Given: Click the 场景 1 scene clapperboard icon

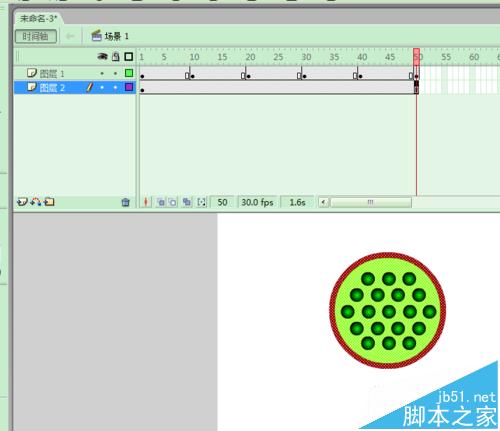Looking at the screenshot, I should [x=96, y=36].
